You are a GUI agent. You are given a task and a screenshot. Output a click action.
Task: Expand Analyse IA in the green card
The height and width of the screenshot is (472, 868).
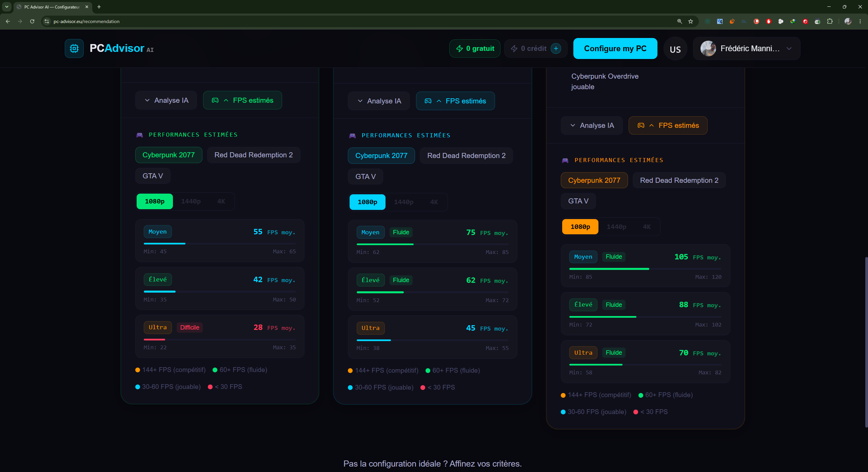coord(166,100)
